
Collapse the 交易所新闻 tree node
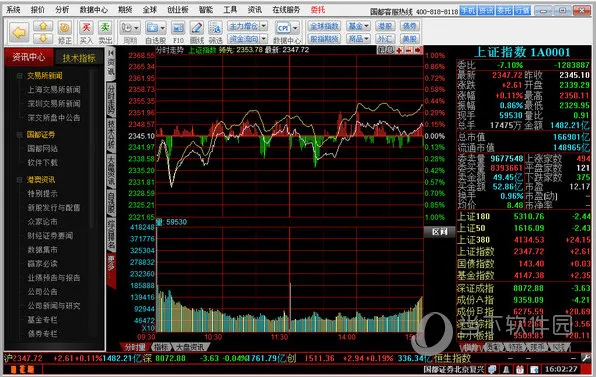click(x=19, y=76)
